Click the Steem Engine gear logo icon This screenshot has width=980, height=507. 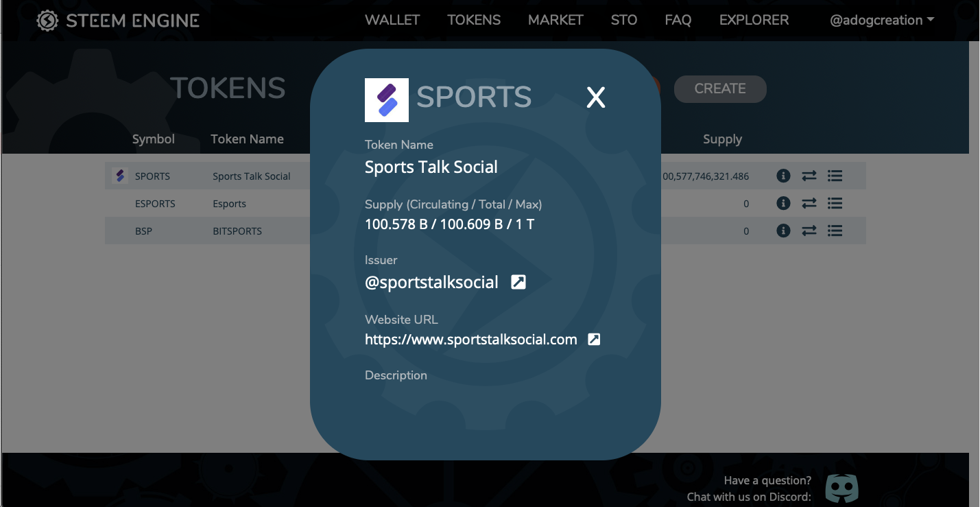pos(47,21)
